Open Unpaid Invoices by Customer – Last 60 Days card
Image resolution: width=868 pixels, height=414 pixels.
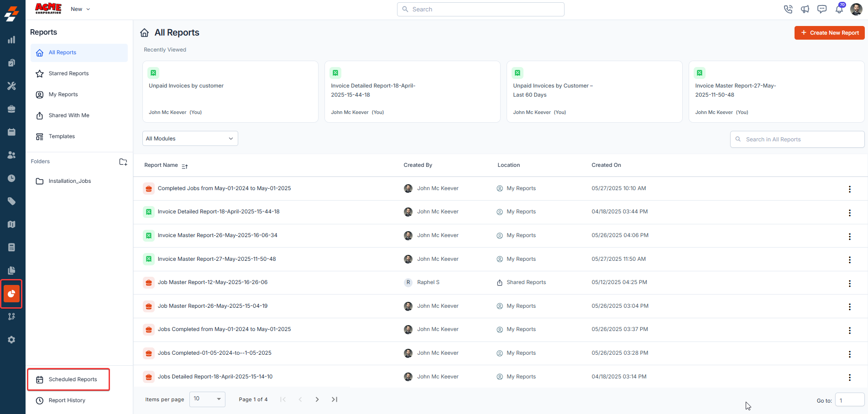[x=594, y=92]
